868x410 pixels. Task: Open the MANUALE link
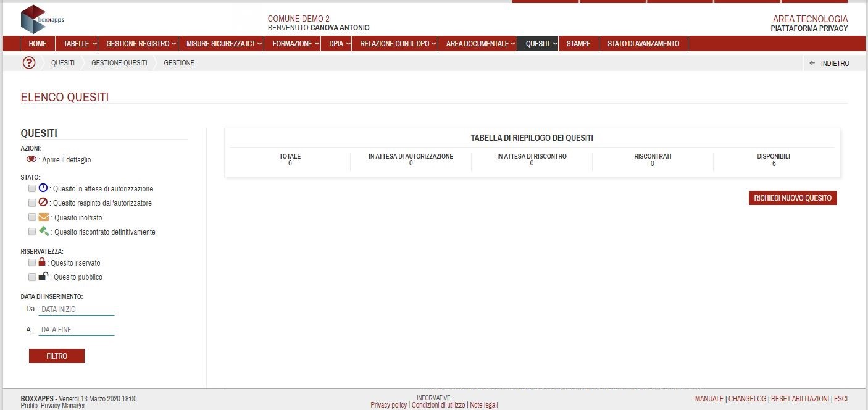[709, 399]
